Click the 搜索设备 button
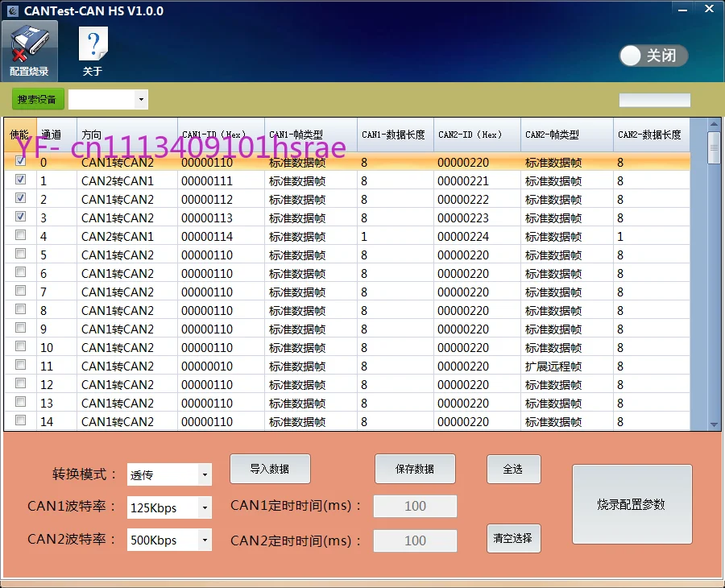 point(37,99)
